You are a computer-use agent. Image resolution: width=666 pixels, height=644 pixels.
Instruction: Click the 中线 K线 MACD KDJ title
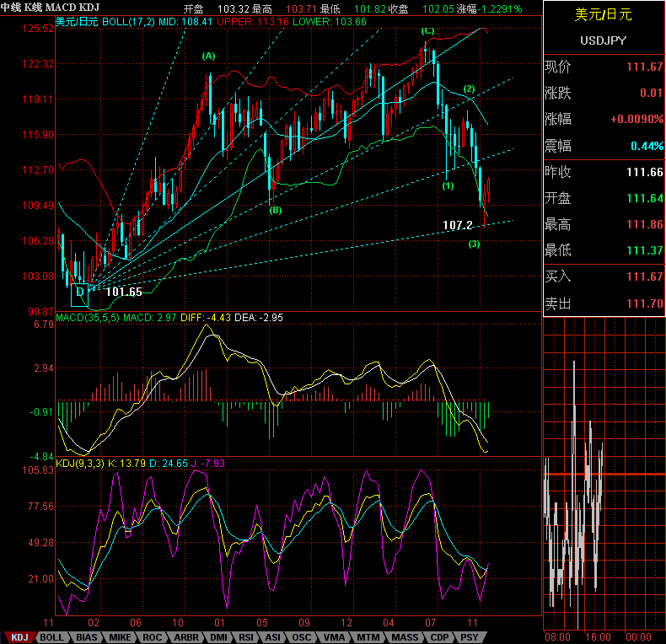click(x=50, y=8)
